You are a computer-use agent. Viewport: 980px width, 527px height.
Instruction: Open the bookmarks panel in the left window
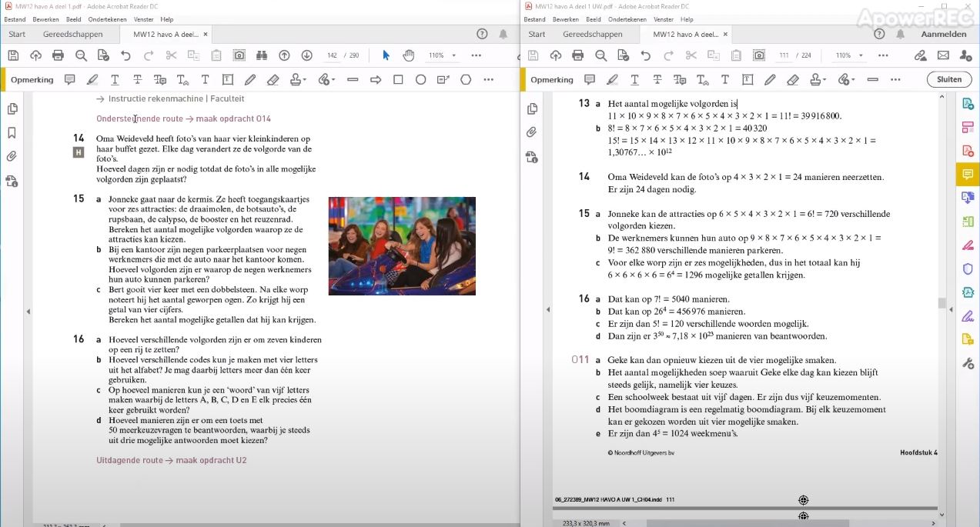tap(12, 133)
